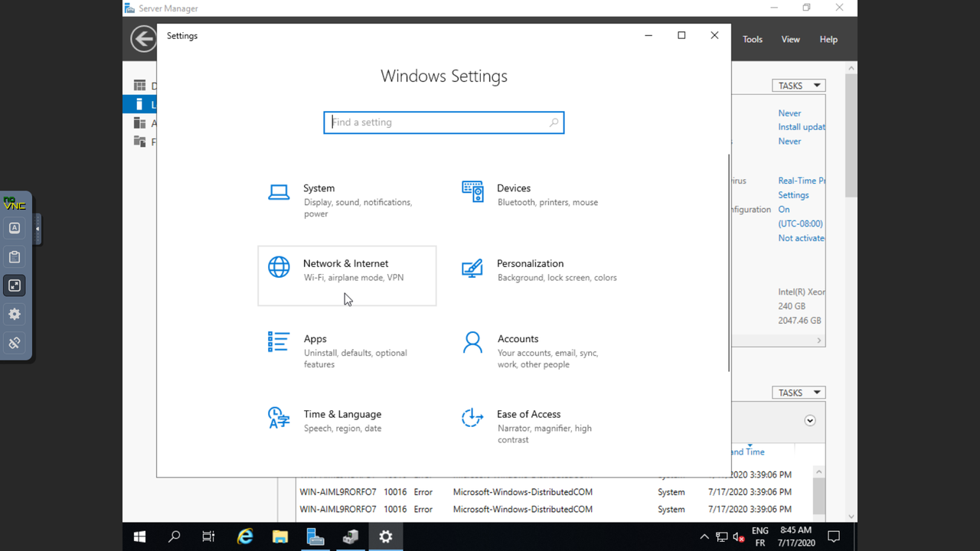Click the 240 GB value
980x551 pixels.
[x=791, y=306]
